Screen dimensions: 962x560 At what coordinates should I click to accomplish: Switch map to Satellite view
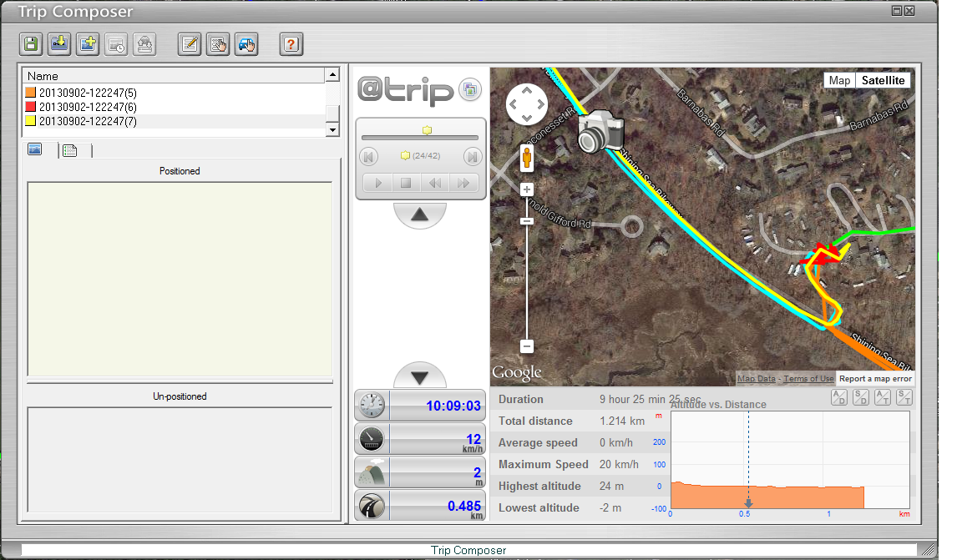pos(883,80)
